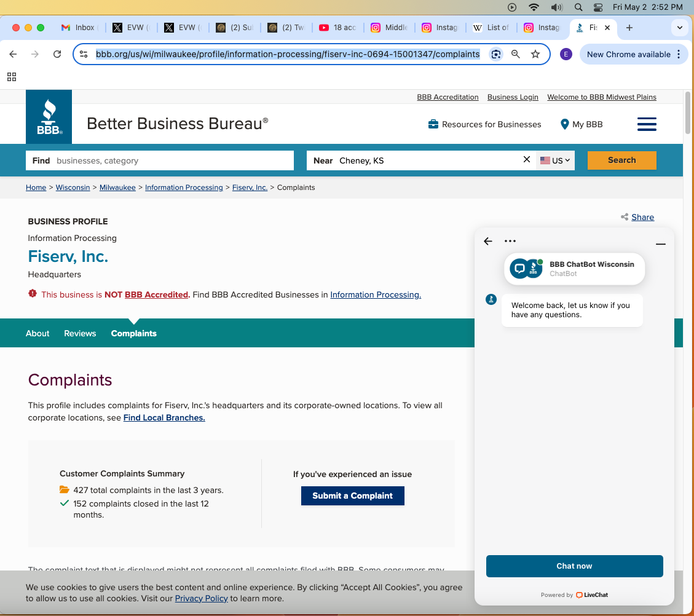694x616 pixels.
Task: Click the macOS date and time
Action: pyautogui.click(x=647, y=7)
